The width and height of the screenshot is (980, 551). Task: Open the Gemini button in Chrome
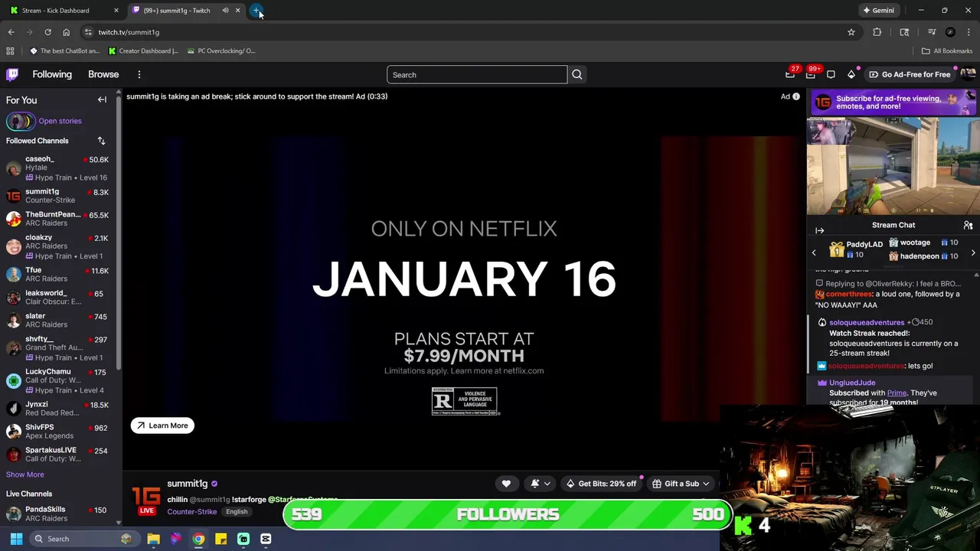click(879, 11)
